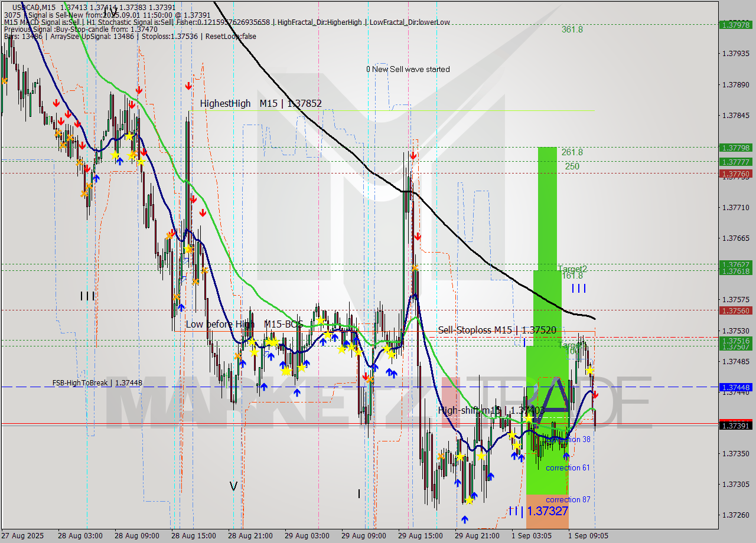Viewport: 756px width, 543px height.
Task: Click the red arrow above the 28 Aug 15:00 candle
Action: tap(188, 86)
